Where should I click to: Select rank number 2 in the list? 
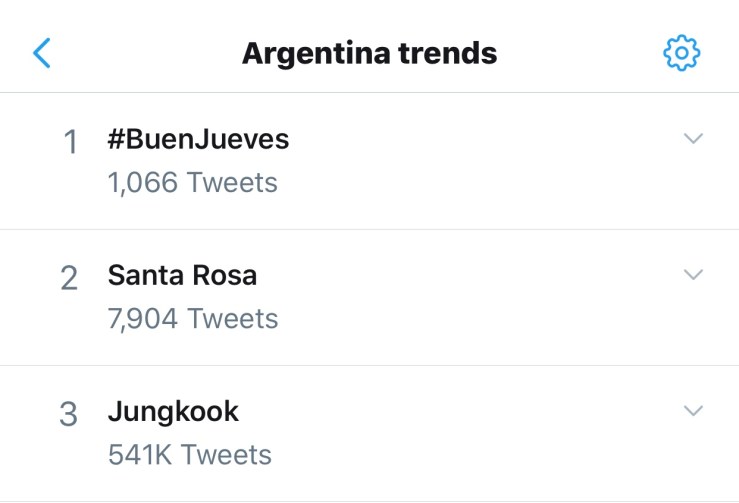tap(69, 279)
